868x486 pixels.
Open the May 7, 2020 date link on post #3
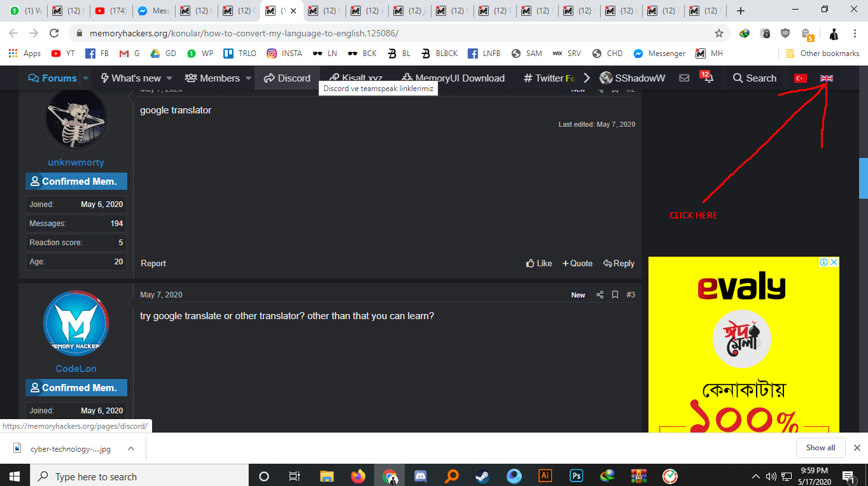coord(161,295)
